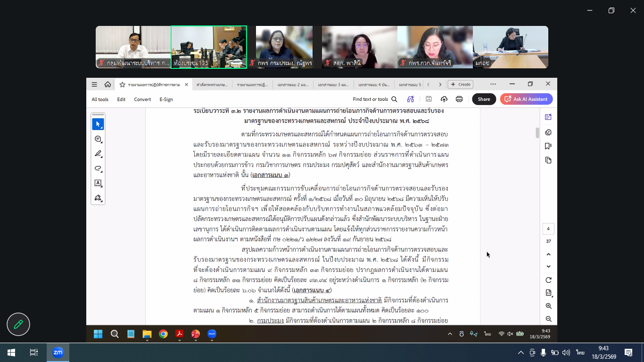Click the current page number box

[x=548, y=229]
